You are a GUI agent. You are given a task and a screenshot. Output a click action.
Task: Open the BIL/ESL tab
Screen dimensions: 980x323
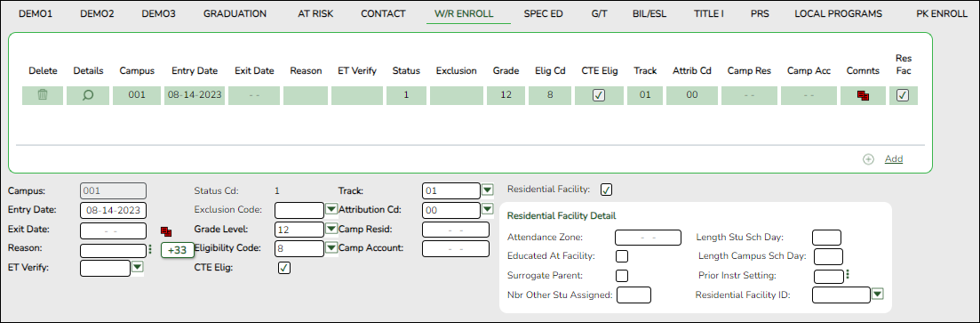pos(649,13)
